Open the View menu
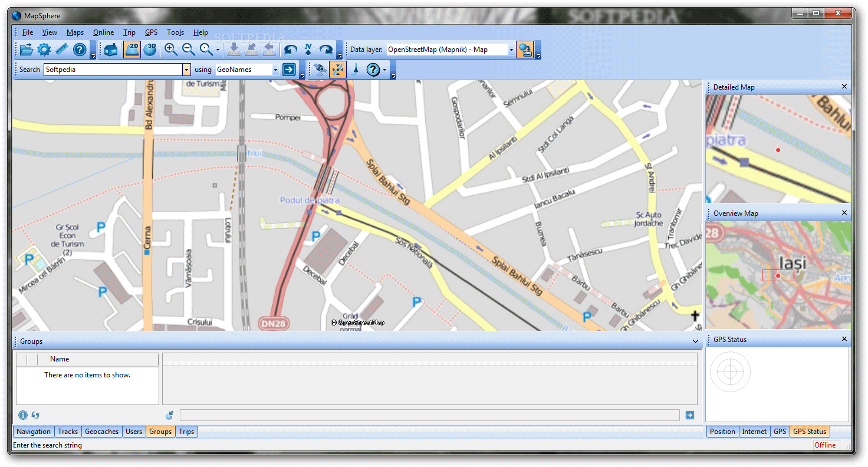This screenshot has width=868, height=467. [x=50, y=32]
